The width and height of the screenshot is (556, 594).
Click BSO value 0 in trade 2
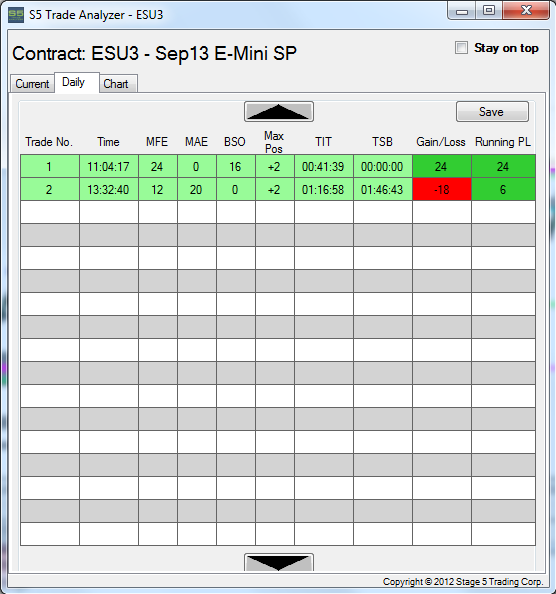click(x=236, y=189)
